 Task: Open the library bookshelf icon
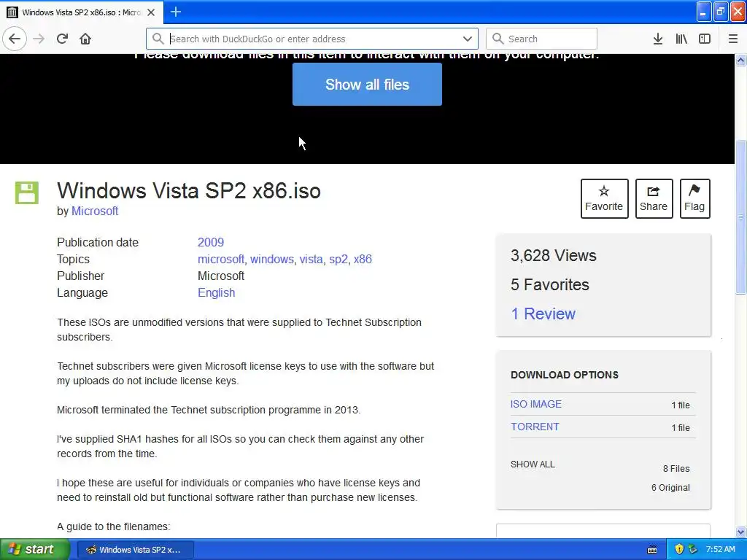(681, 39)
